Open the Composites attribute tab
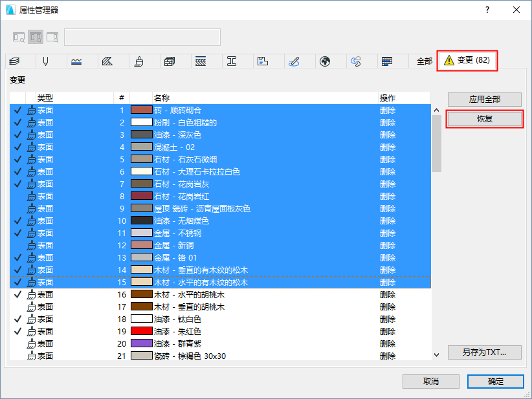Image resolution: width=532 pixels, height=399 pixels. [201, 61]
